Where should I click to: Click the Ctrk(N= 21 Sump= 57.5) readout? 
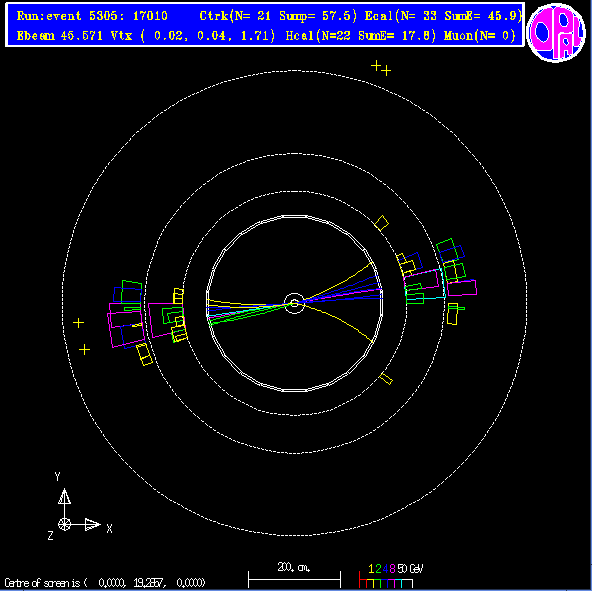[x=278, y=16]
